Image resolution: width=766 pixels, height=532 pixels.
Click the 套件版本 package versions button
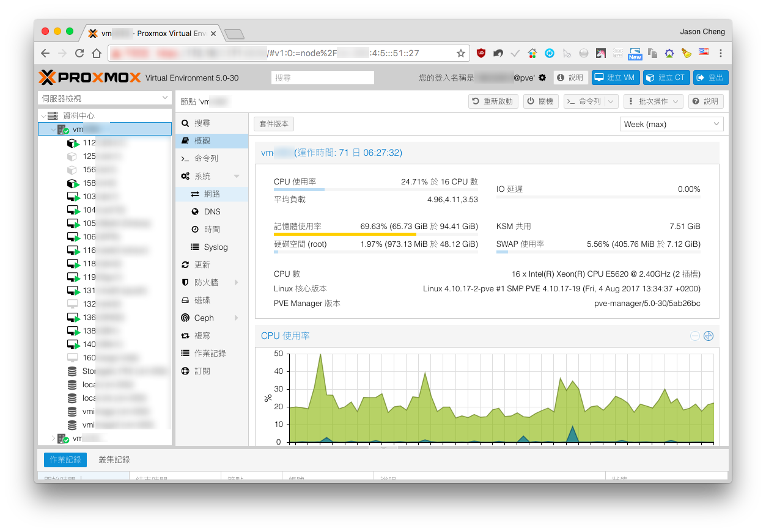[274, 124]
